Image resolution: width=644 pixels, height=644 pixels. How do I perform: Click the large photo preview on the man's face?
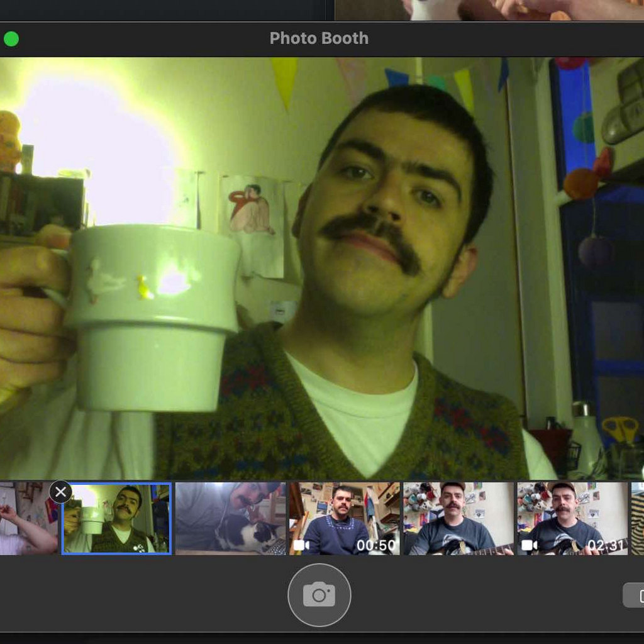pos(384,208)
